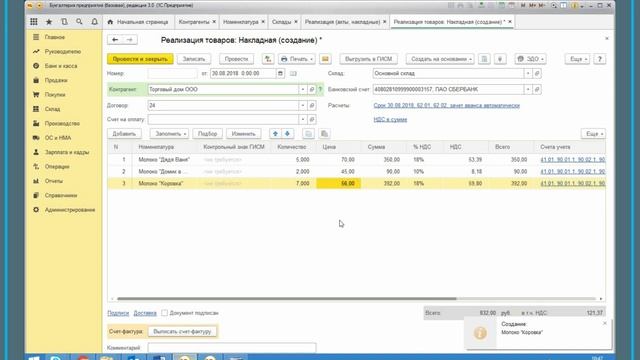Viewport: 640px width, 360px height.
Task: Click the Записать button
Action: point(194,59)
